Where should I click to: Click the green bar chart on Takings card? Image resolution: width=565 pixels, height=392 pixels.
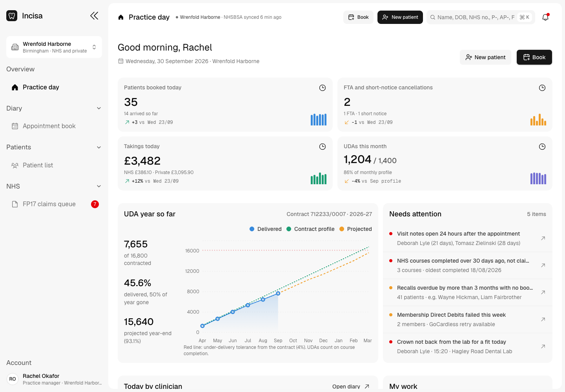click(319, 178)
